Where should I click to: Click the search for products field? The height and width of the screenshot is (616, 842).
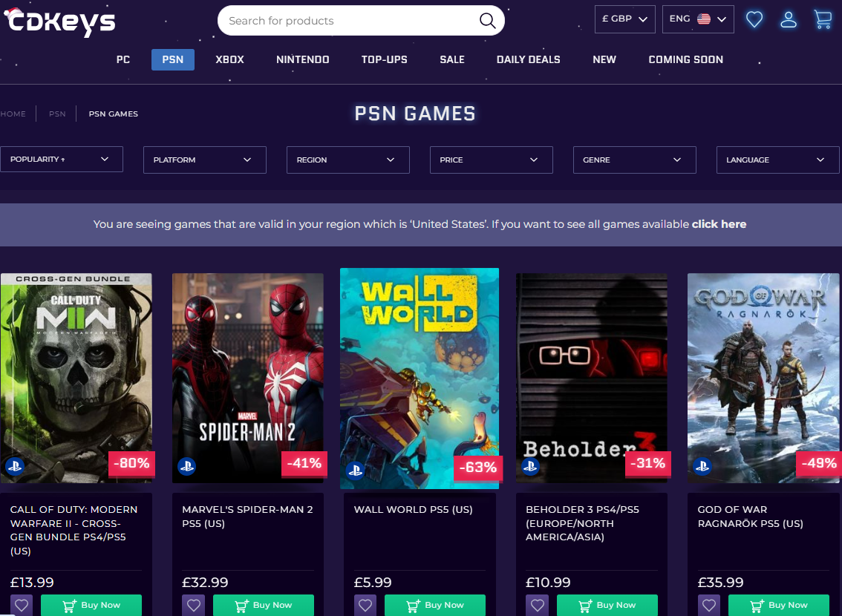coord(361,21)
